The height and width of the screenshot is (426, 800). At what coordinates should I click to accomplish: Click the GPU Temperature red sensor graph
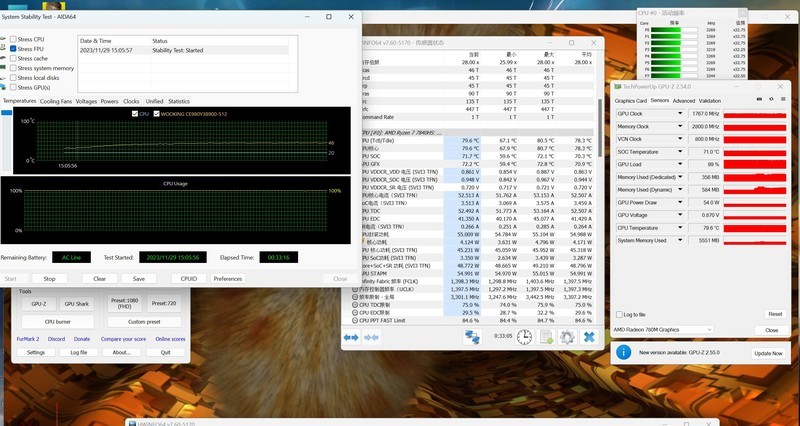[x=754, y=227]
